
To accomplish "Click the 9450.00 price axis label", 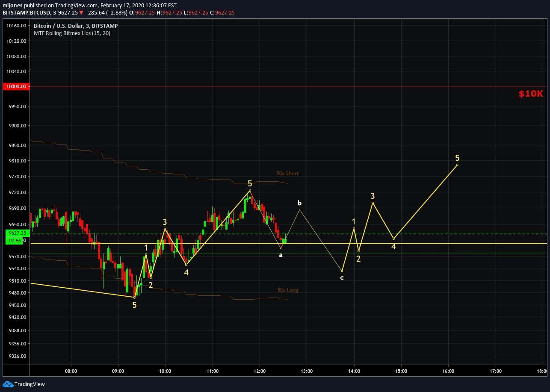I will coord(18,305).
